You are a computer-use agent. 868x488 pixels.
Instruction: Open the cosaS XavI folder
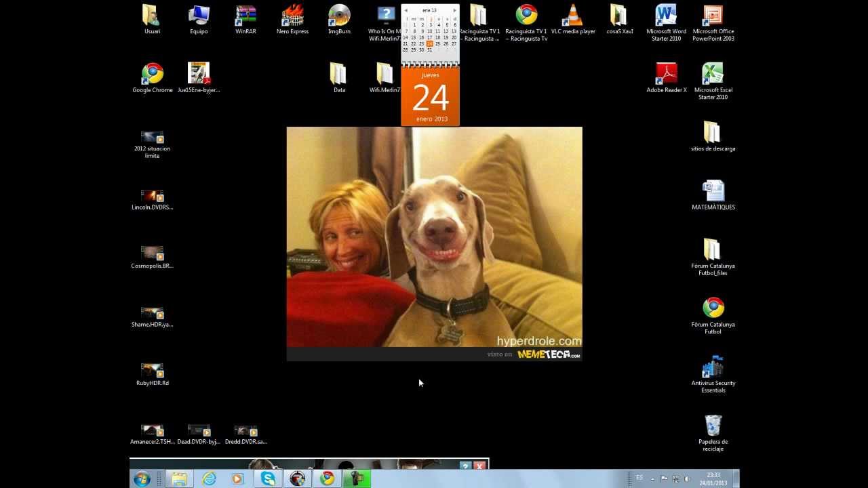pos(619,20)
